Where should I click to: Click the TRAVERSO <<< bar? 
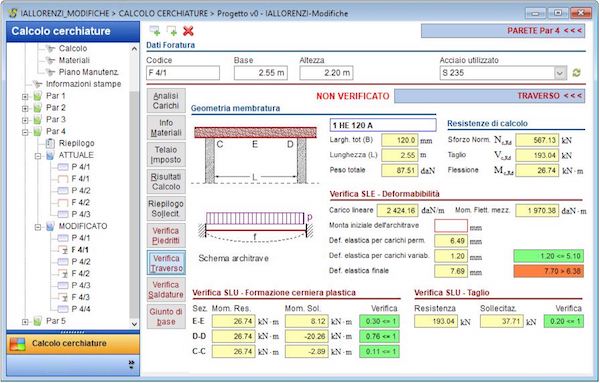[x=489, y=96]
